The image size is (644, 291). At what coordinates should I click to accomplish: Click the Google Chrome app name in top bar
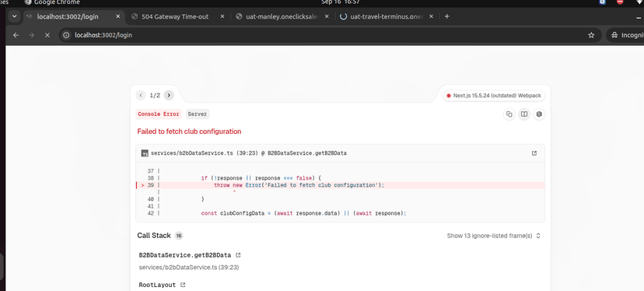coord(57,2)
